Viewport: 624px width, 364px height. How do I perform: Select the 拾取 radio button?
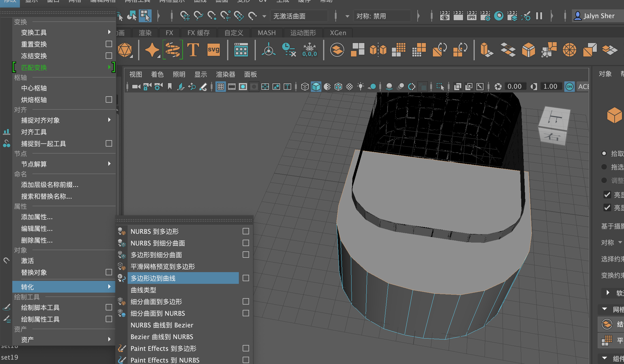604,153
